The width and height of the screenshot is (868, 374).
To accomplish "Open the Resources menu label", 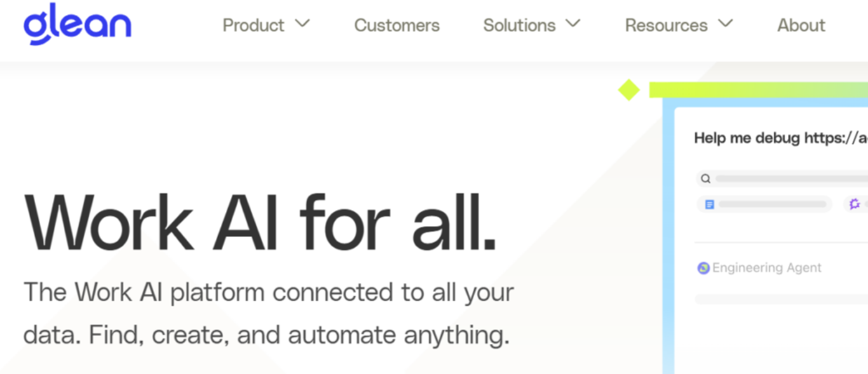I will 667,25.
